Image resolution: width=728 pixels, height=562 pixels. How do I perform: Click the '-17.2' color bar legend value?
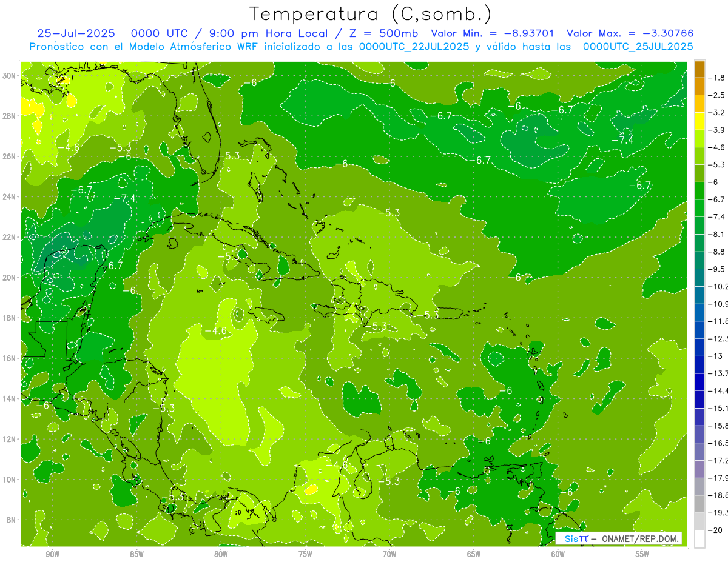(718, 460)
